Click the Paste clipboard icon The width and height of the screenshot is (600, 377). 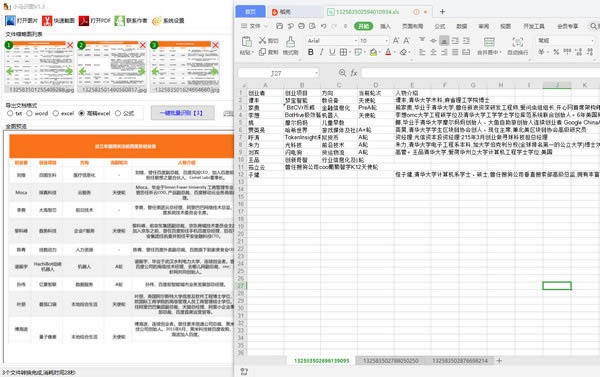click(x=246, y=41)
